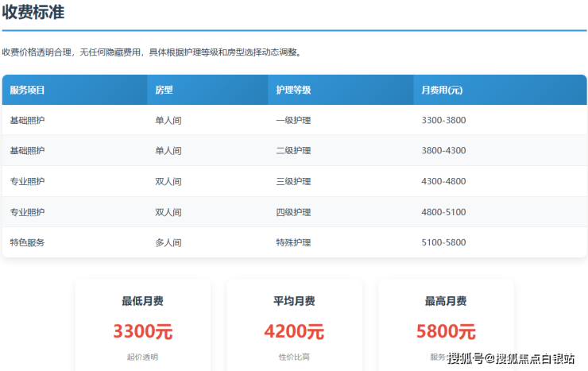Screen dimensions: 588x371
Task: Click the 收费标准 page heading
Action: [33, 13]
